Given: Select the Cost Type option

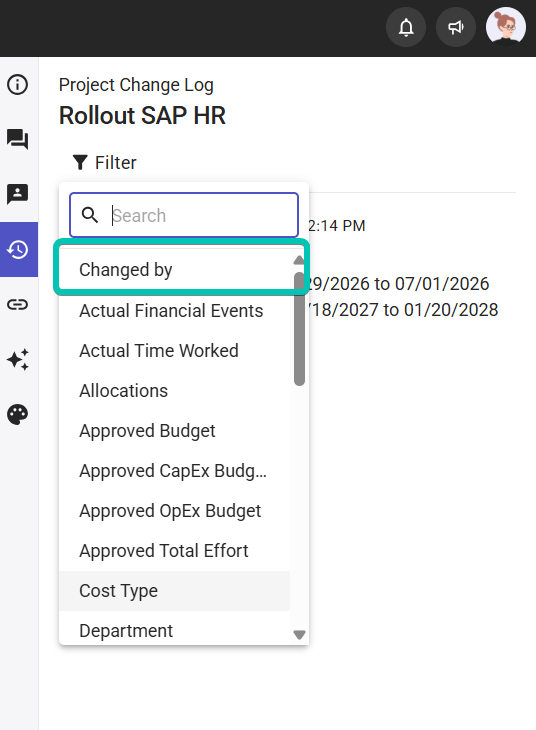Looking at the screenshot, I should pyautogui.click(x=175, y=591).
